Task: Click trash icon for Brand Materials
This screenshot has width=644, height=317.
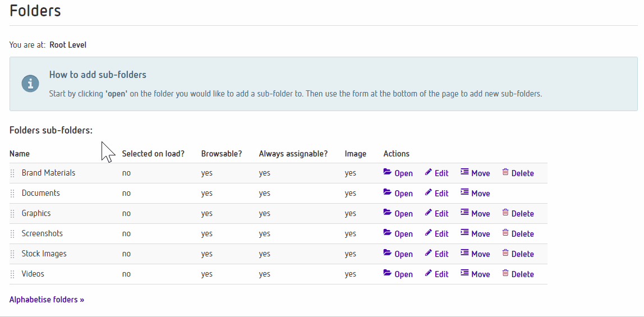Action: (x=505, y=172)
